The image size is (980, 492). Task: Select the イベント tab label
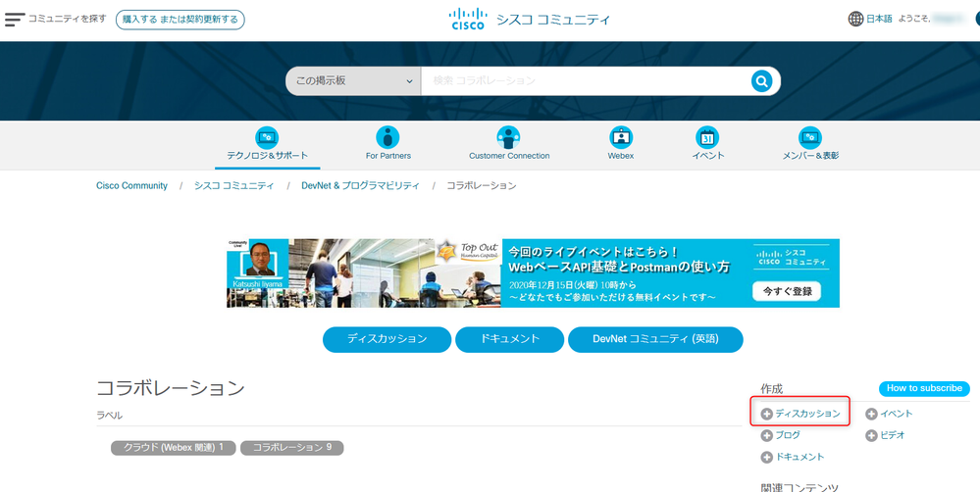click(707, 156)
